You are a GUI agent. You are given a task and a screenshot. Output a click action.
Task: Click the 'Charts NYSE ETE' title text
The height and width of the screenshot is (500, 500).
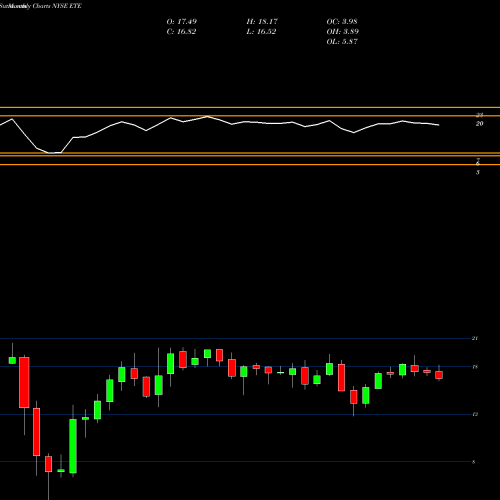57,6
